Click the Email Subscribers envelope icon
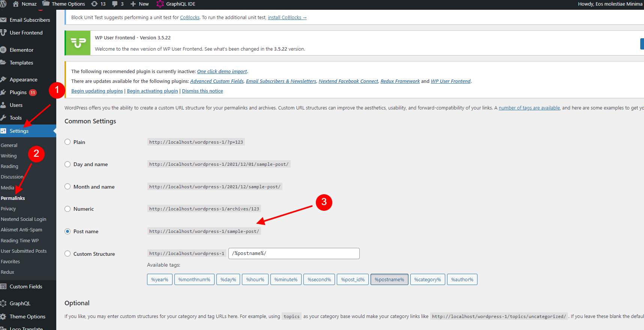This screenshot has height=330, width=644. (3, 20)
